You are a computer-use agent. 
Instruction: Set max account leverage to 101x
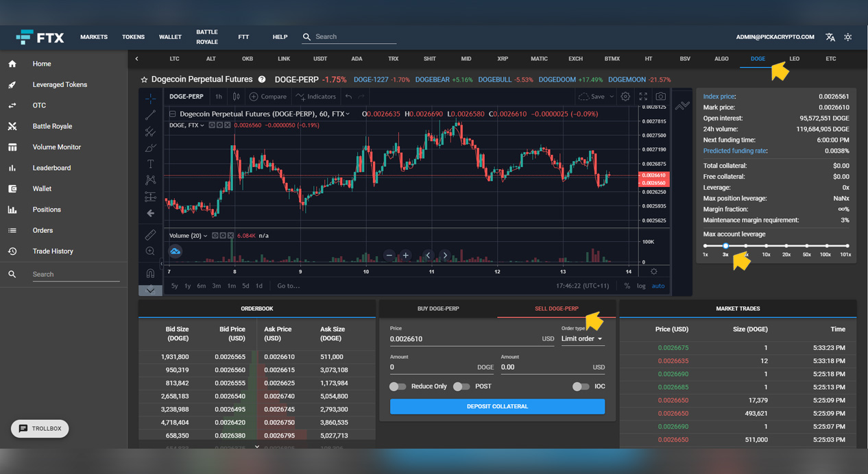846,246
